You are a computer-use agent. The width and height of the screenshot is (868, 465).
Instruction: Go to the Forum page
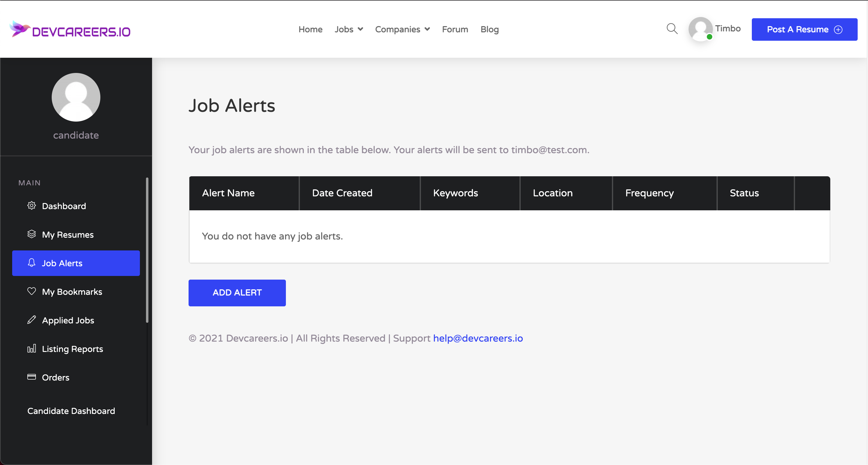coord(455,29)
